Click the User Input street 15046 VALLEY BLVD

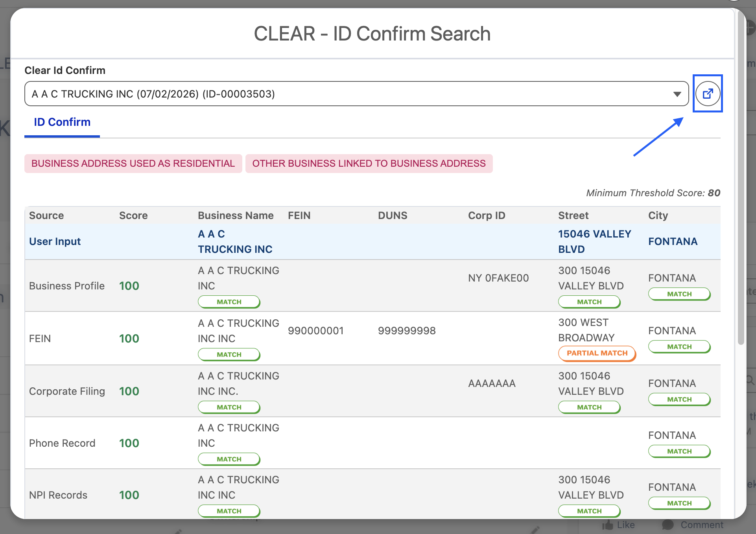tap(595, 241)
